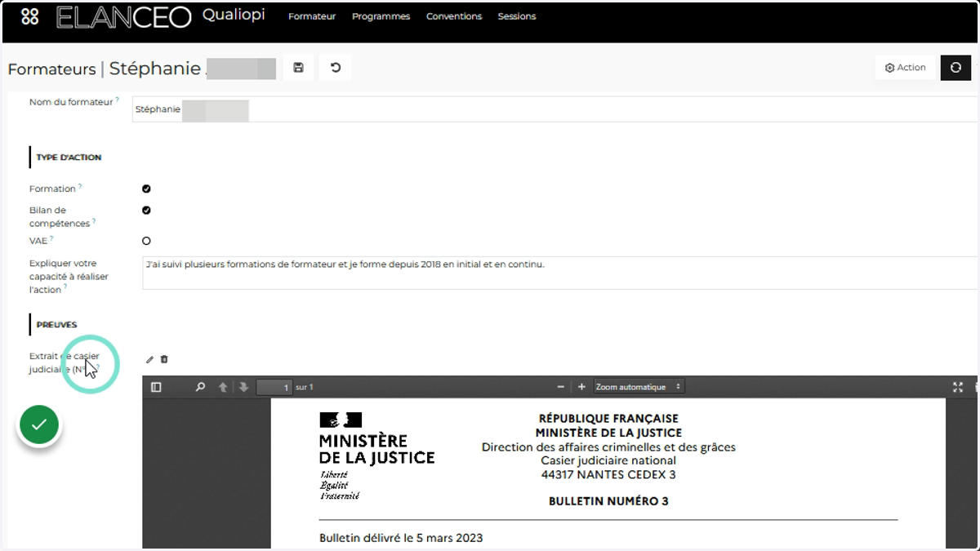Viewport: 980px width, 551px height.
Task: Open the Programmes menu
Action: point(381,16)
